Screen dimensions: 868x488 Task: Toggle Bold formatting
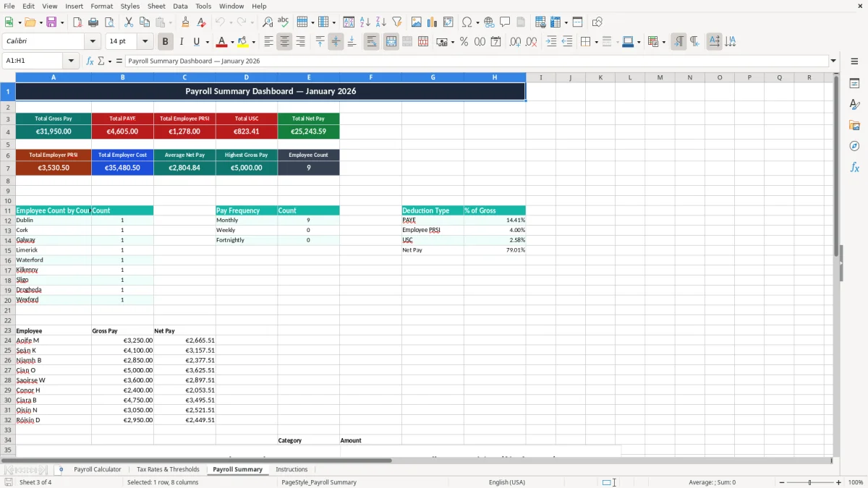(166, 42)
